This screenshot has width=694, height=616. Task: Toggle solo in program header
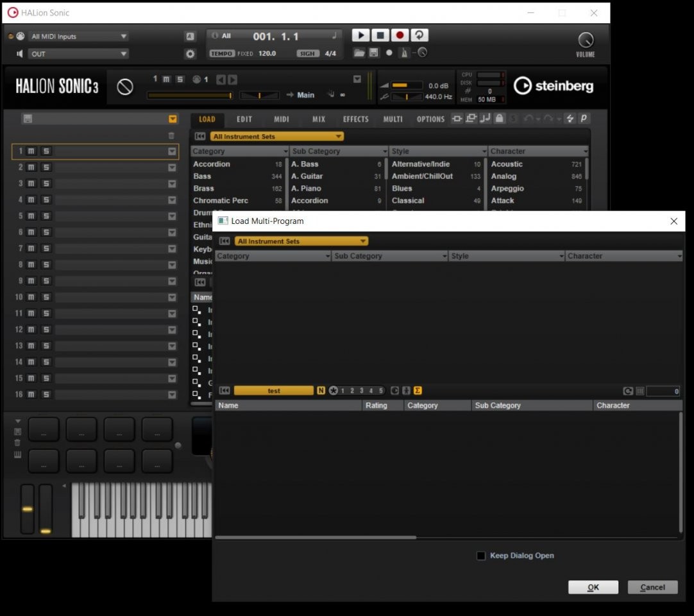pyautogui.click(x=180, y=80)
